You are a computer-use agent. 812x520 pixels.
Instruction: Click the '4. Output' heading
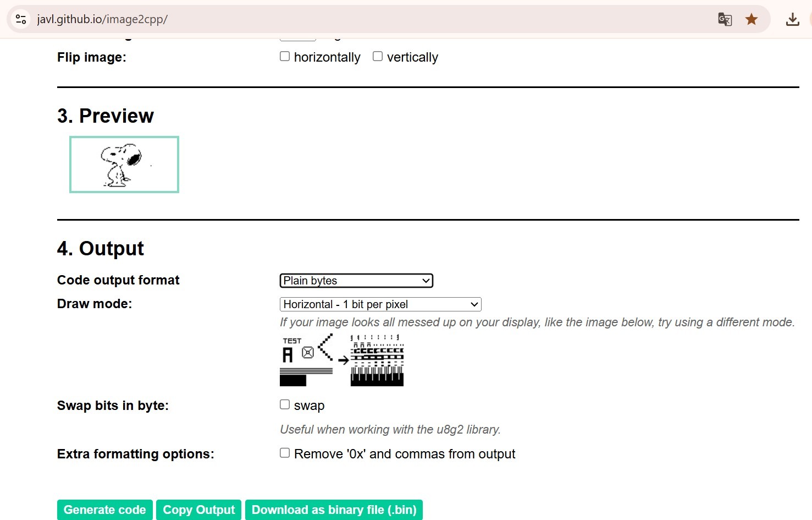tap(100, 249)
